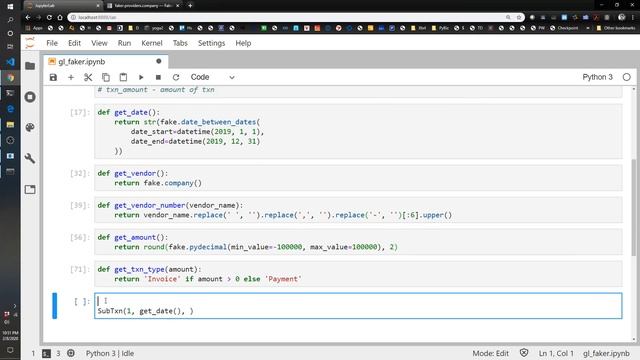This screenshot has width=640, height=360.
Task: Open Chrome from the taskbar
Action: point(10,78)
